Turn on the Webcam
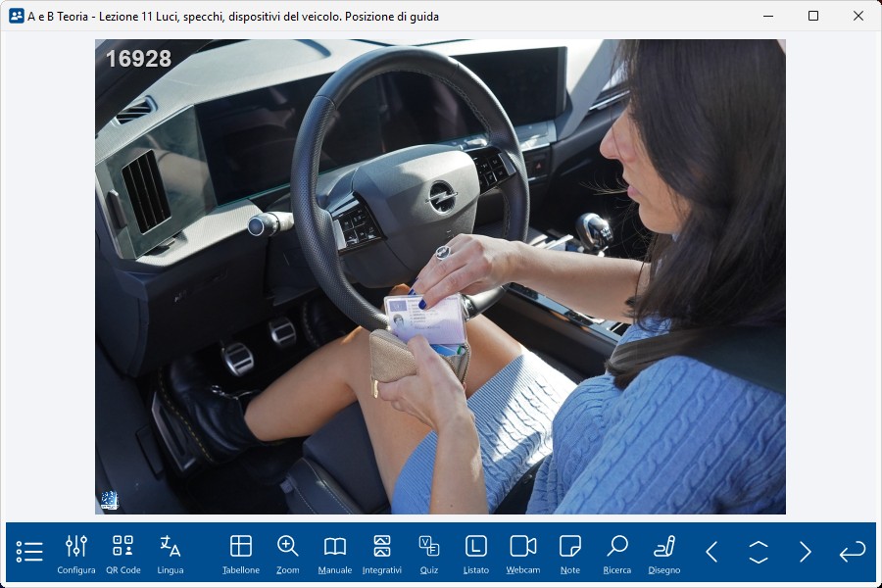The width and height of the screenshot is (882, 588). click(523, 554)
